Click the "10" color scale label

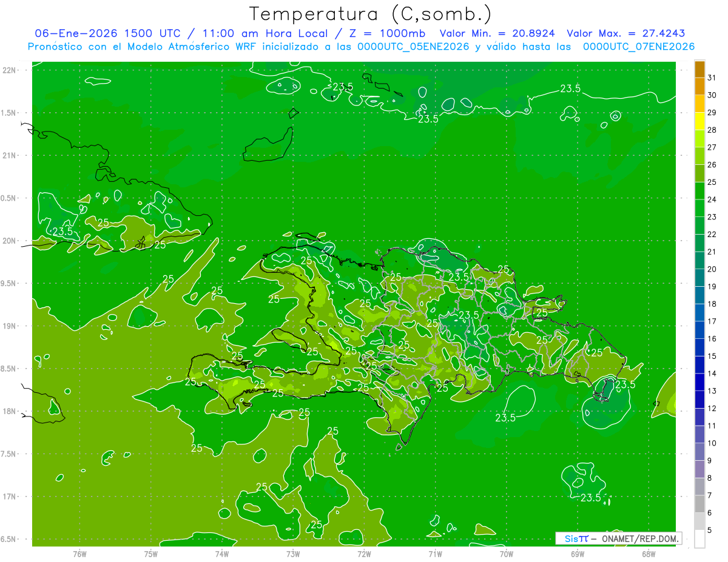(712, 443)
